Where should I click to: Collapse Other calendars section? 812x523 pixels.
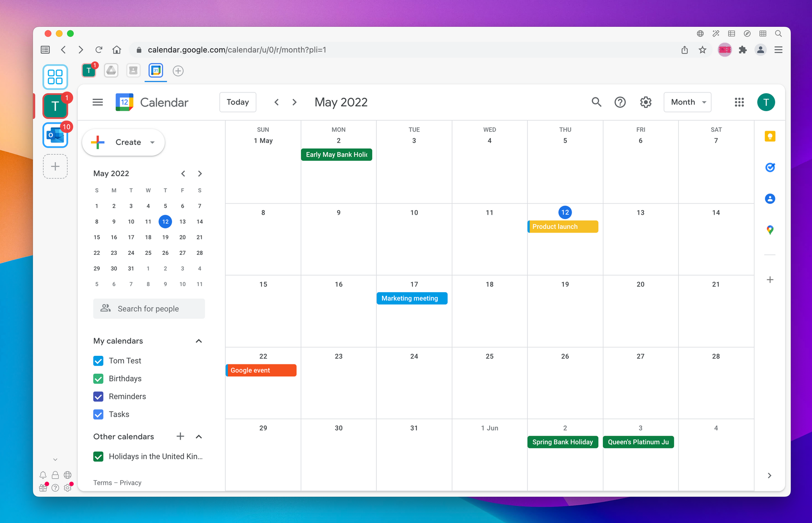199,437
